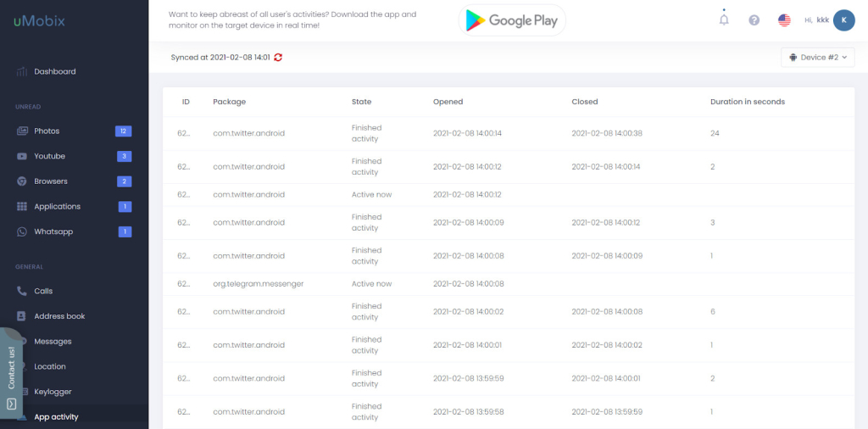Click the Browsers chrome icon
This screenshot has width=868, height=429.
click(x=22, y=181)
